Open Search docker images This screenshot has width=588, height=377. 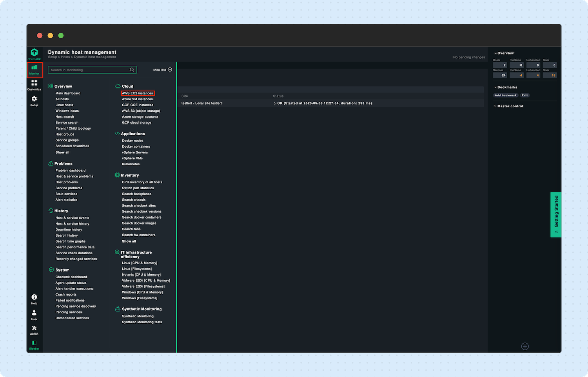pyautogui.click(x=139, y=223)
